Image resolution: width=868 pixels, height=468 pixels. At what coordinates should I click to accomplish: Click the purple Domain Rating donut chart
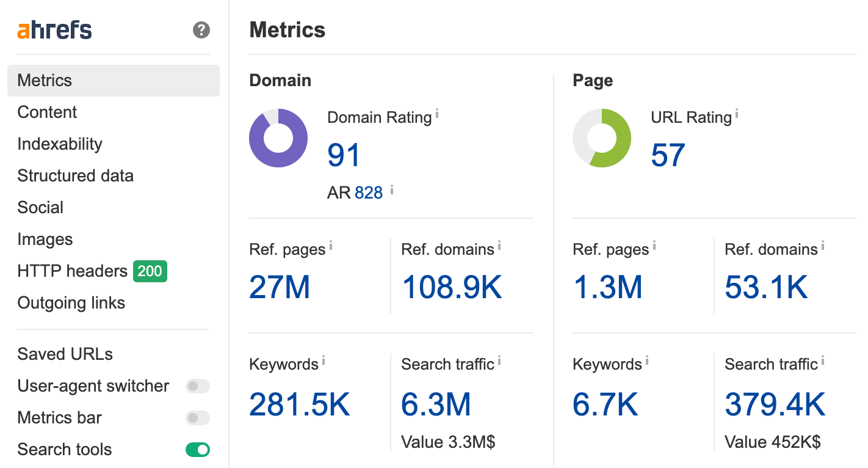coord(278,138)
